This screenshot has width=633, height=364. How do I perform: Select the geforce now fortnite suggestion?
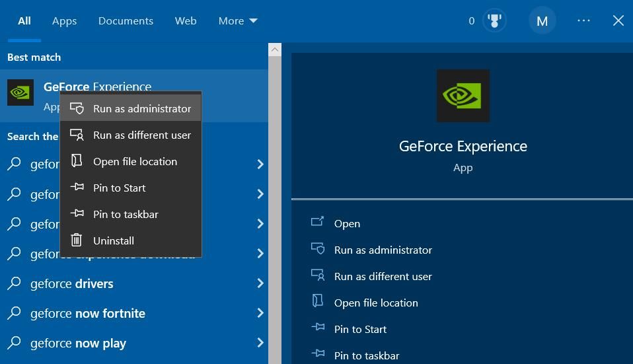point(134,313)
